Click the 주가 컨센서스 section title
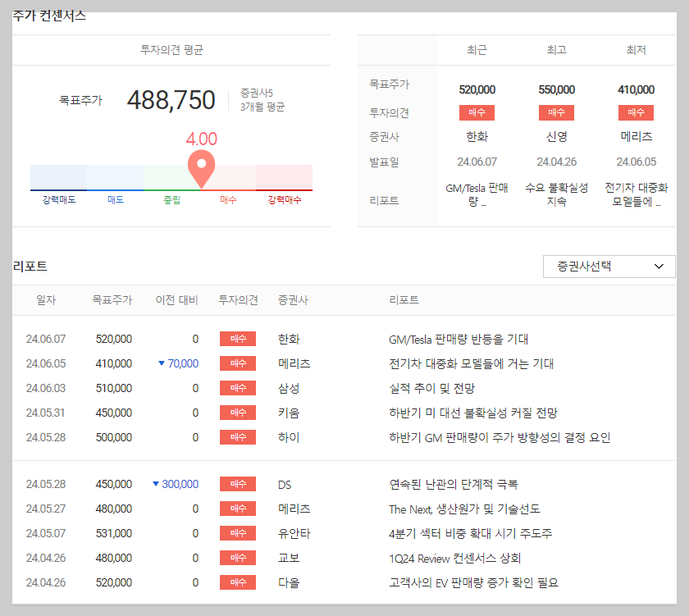 click(x=49, y=16)
